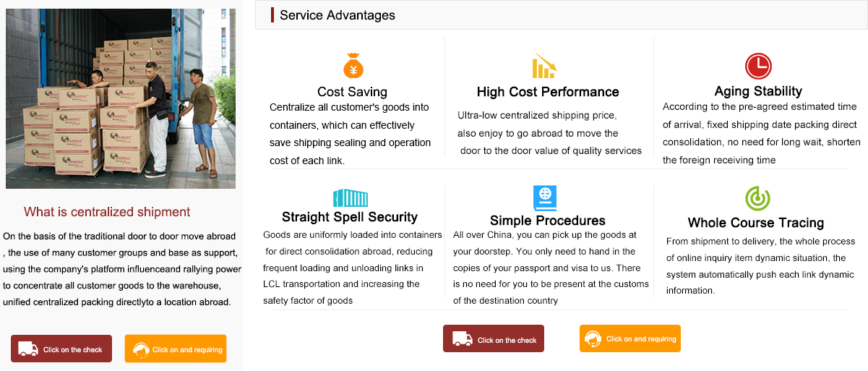Click the Whole Course Tracing green target icon
868x371 pixels.
click(x=757, y=198)
